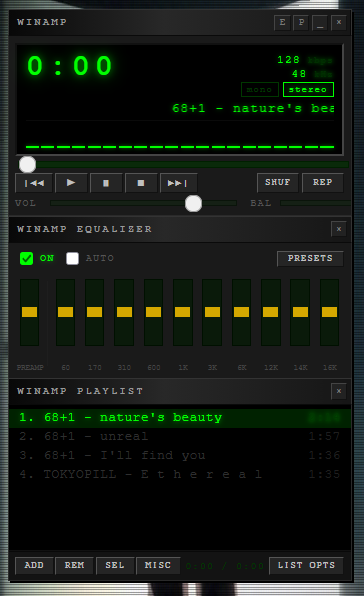Click the seek bar handle
The height and width of the screenshot is (596, 364).
[27, 165]
